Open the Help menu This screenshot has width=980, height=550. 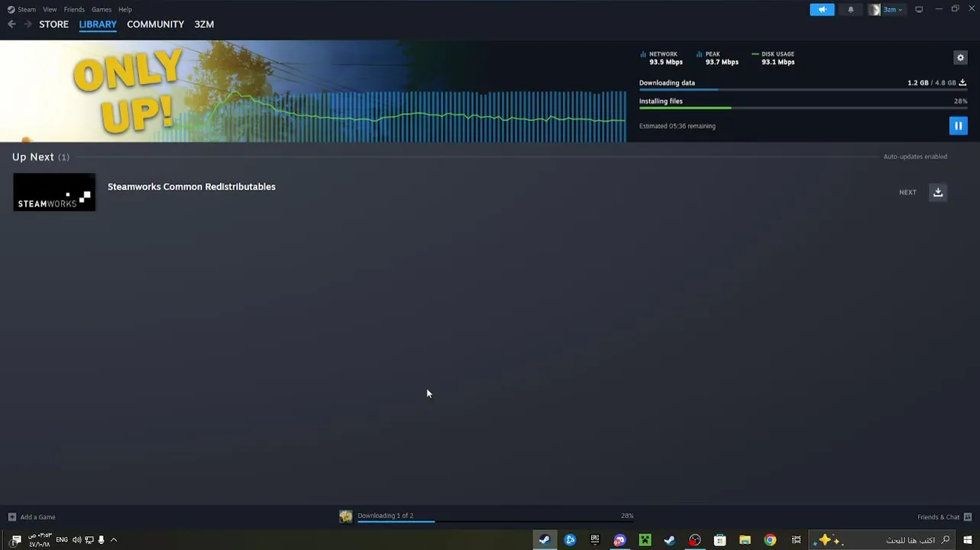[x=125, y=9]
